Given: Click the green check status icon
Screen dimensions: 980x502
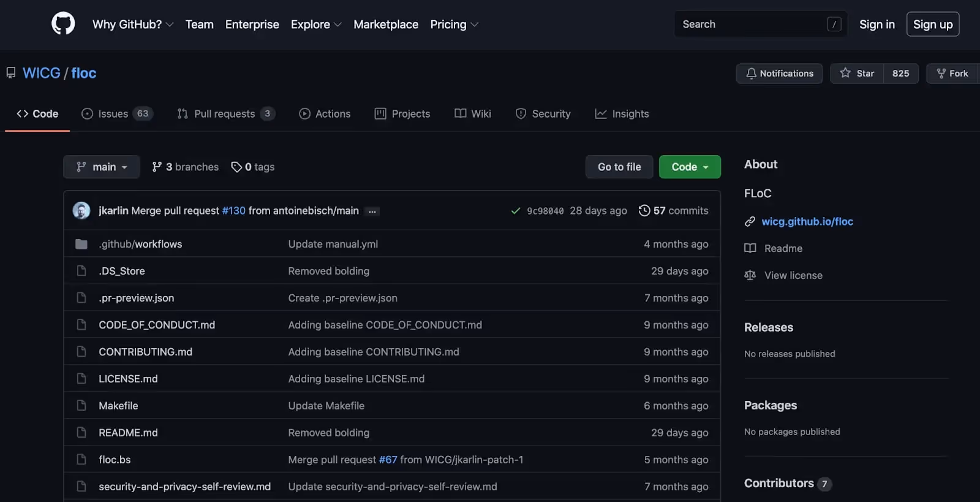Looking at the screenshot, I should tap(516, 210).
